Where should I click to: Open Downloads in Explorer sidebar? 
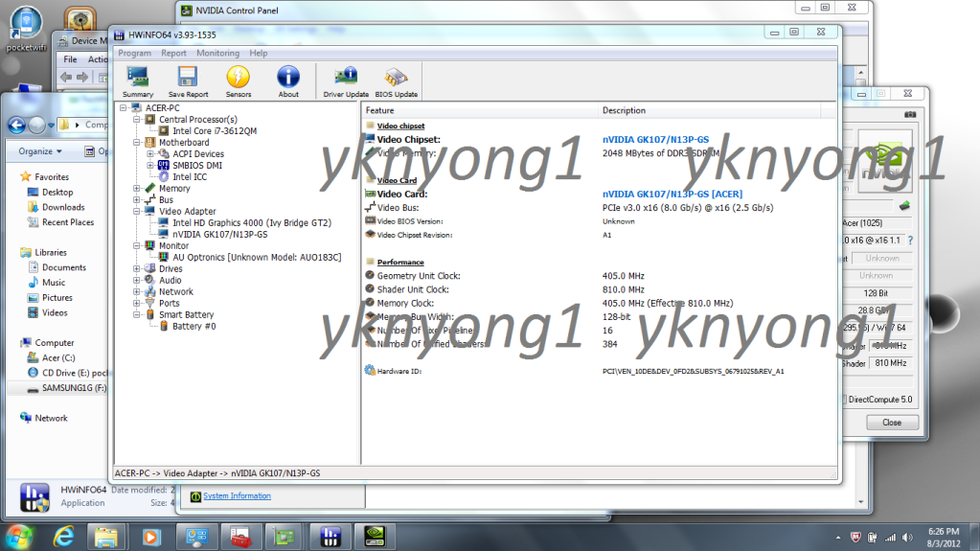[x=63, y=207]
